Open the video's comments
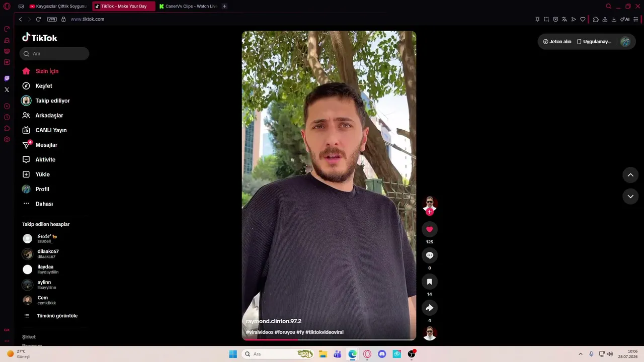 coord(429,255)
